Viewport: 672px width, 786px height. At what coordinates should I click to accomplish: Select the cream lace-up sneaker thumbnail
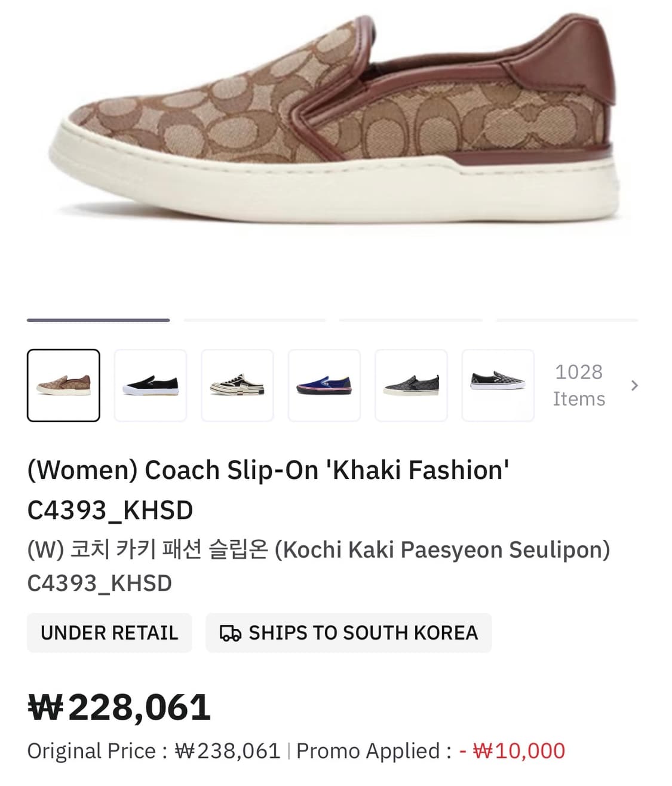(x=237, y=385)
